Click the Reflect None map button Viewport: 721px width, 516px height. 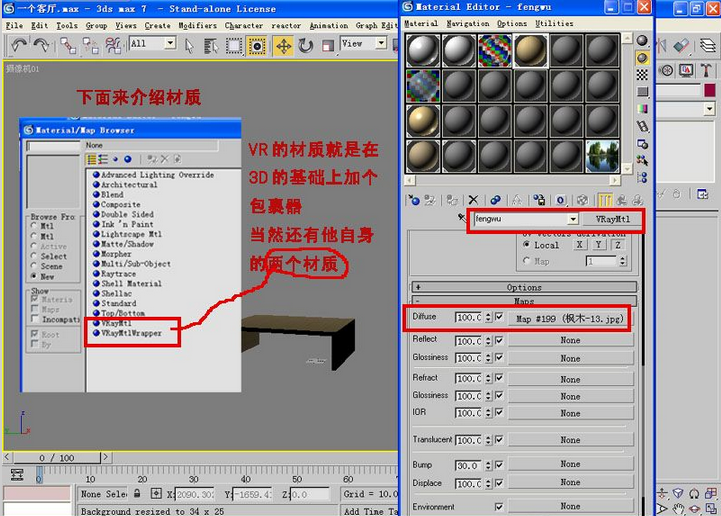570,340
